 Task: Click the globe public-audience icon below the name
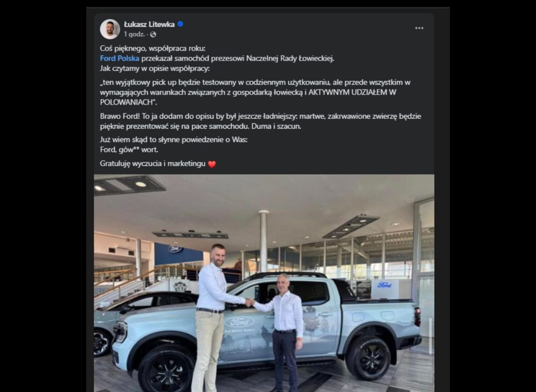(153, 35)
